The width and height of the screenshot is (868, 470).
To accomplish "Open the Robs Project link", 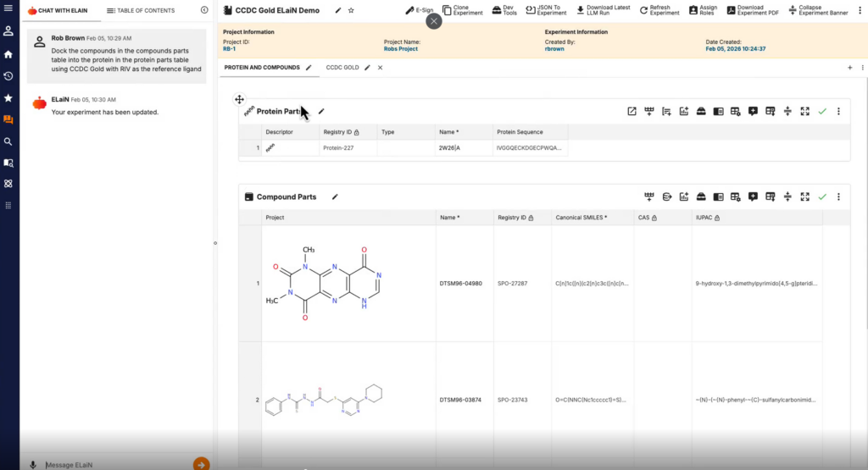I will 401,49.
